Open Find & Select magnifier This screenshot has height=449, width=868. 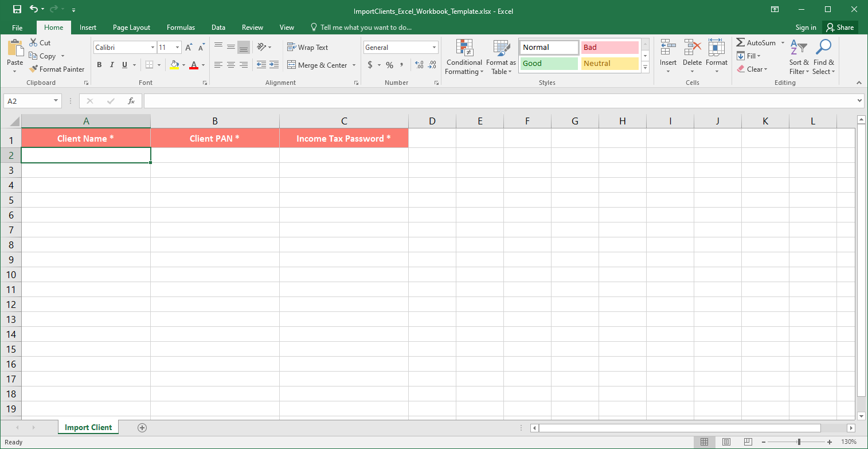pyautogui.click(x=824, y=48)
